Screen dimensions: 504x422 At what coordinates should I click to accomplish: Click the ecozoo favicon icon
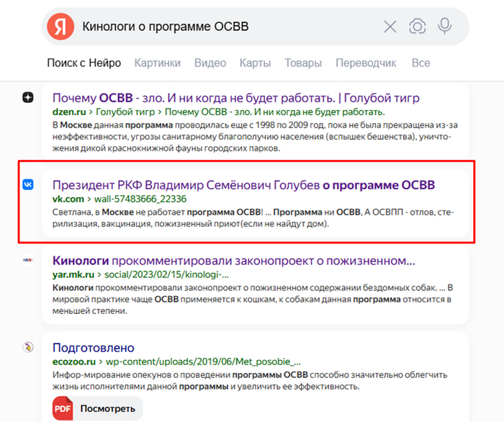pyautogui.click(x=27, y=347)
